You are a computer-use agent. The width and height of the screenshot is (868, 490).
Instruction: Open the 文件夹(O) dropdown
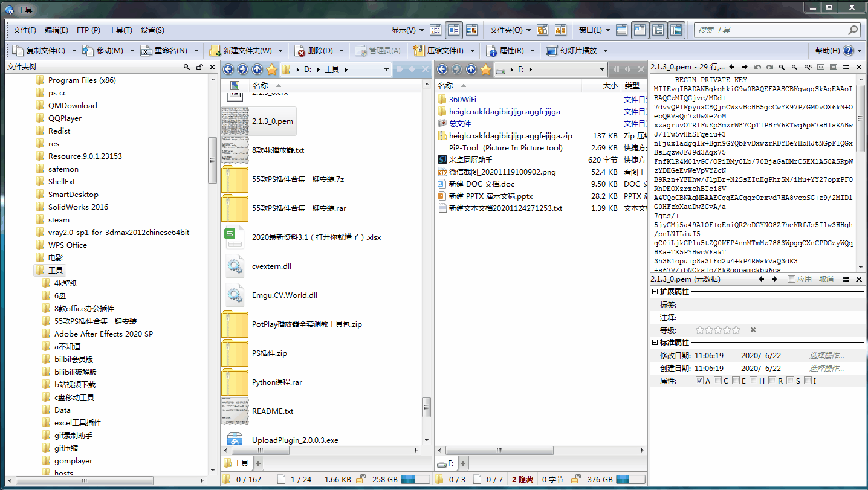(x=504, y=30)
